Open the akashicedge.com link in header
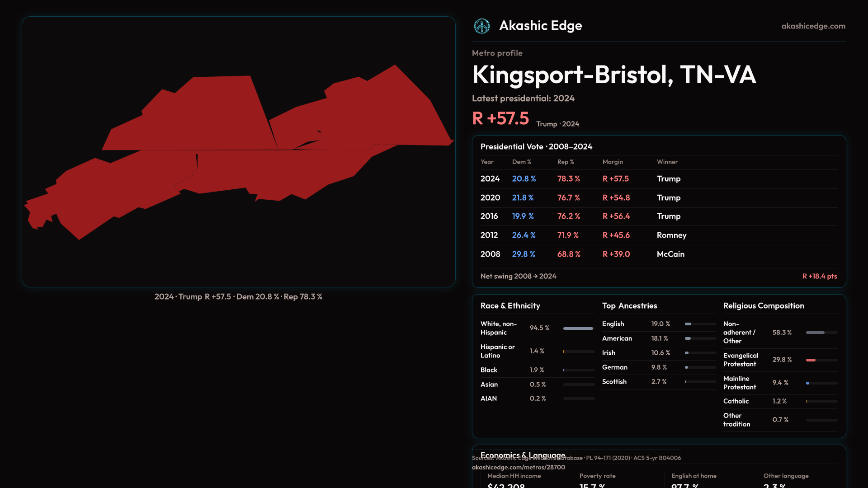Image resolution: width=868 pixels, height=488 pixels. [x=813, y=26]
